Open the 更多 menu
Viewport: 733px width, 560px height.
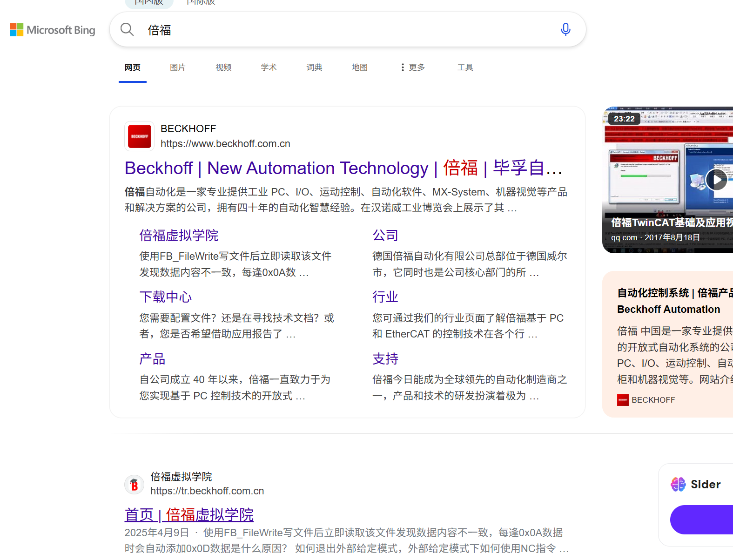pyautogui.click(x=412, y=67)
